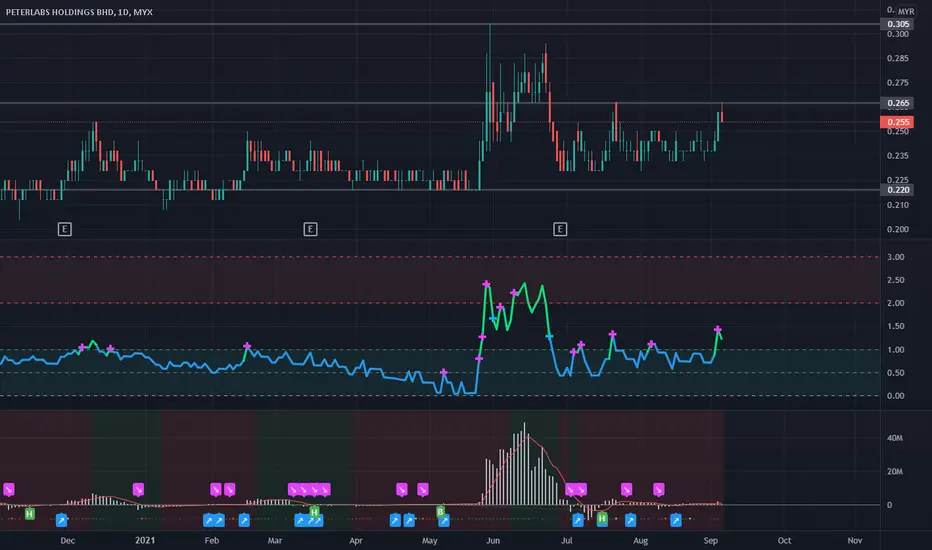
Task: Open the earnings E marker in late June
Action: (x=559, y=229)
